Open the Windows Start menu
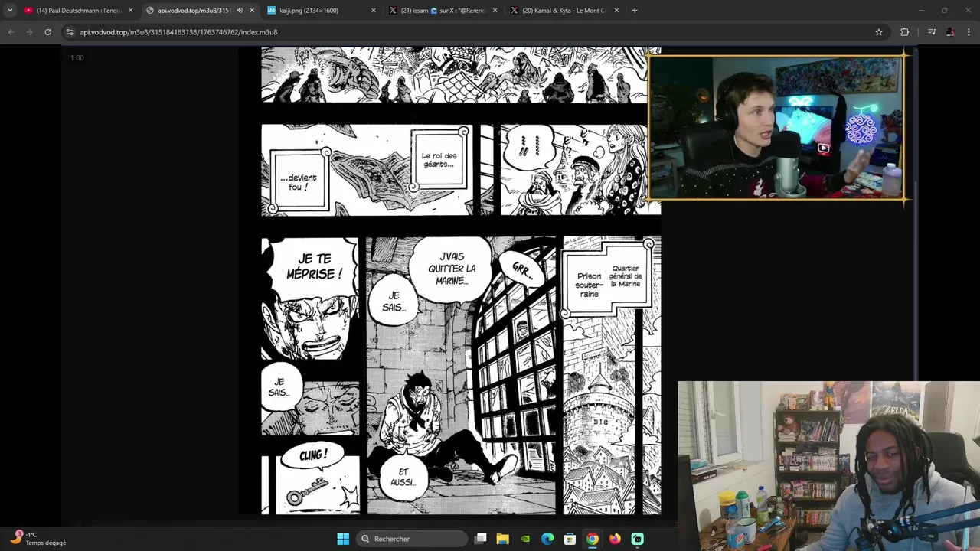The image size is (980, 551). coord(343,539)
